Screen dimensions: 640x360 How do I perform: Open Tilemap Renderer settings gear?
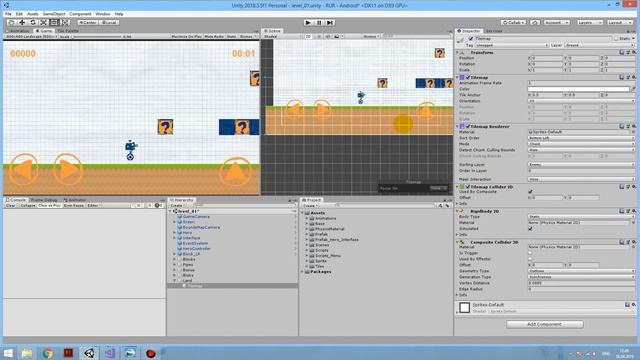pyautogui.click(x=633, y=127)
